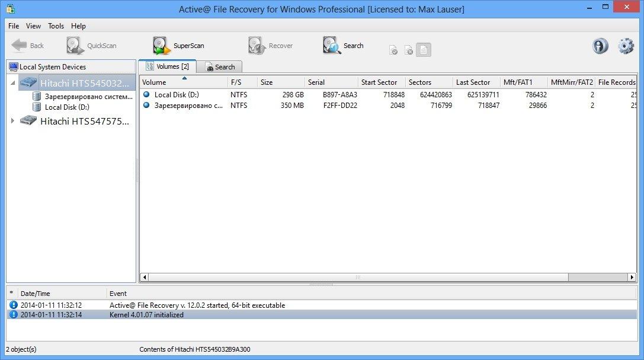
Task: Select the Зарезервировано с... row in the volume list
Action: point(388,105)
